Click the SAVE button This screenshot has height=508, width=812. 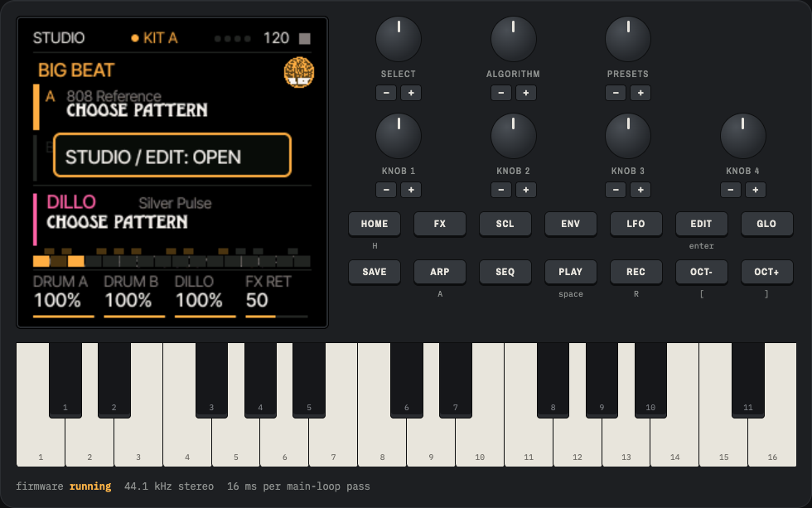[x=375, y=272]
